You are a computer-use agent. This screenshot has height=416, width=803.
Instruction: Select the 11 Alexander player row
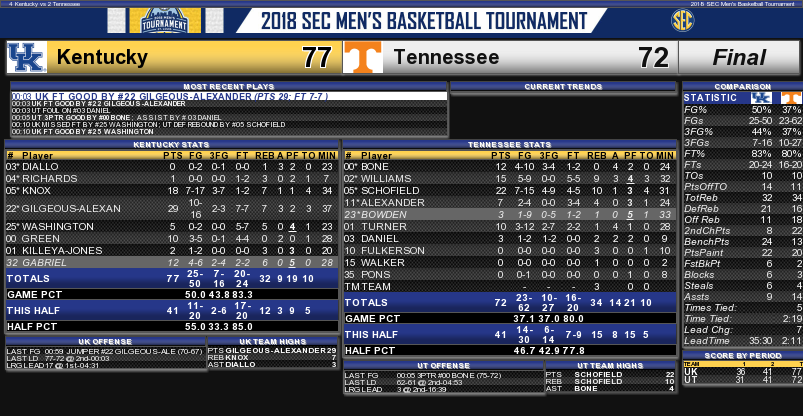click(x=510, y=203)
